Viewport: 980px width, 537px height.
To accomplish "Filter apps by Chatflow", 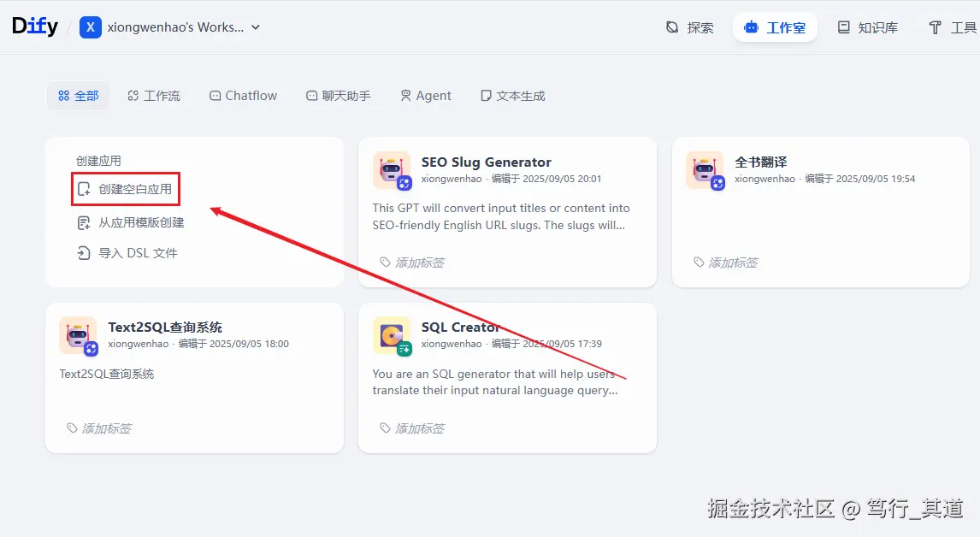I will pyautogui.click(x=243, y=96).
